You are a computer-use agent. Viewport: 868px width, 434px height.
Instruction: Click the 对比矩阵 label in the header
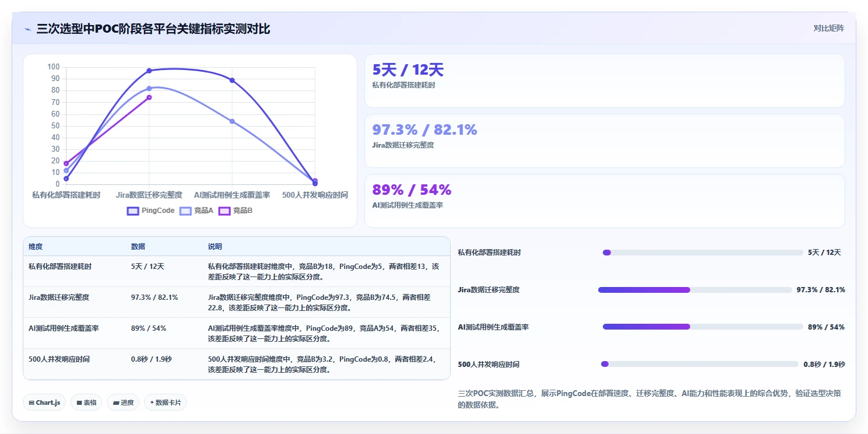click(828, 28)
